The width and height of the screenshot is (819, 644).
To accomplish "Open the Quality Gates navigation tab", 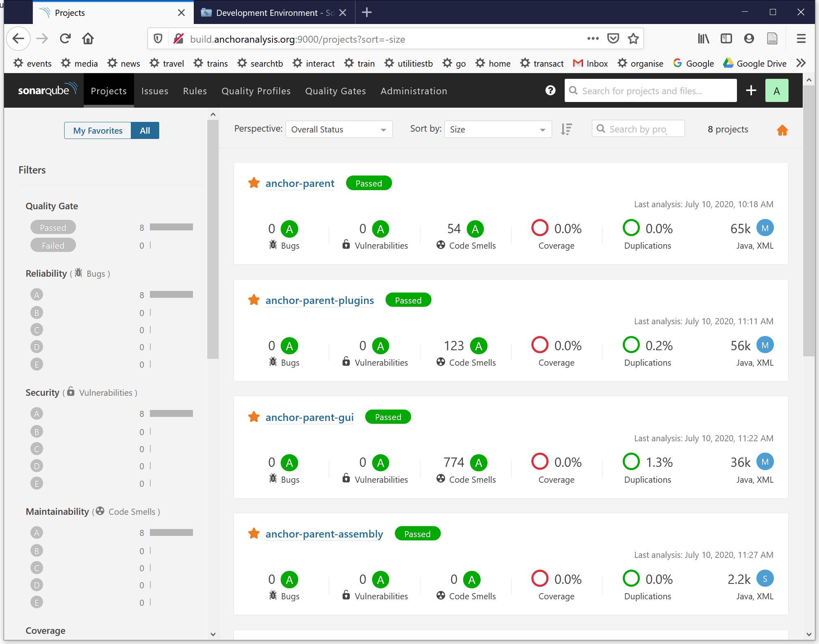I will pos(336,91).
